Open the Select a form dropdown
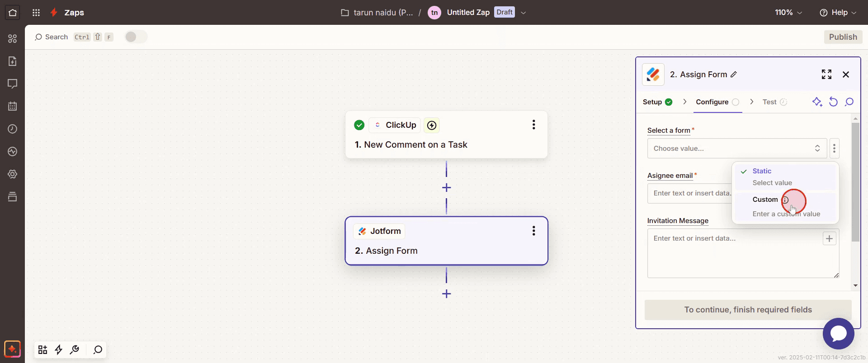This screenshot has height=363, width=868. click(x=737, y=149)
